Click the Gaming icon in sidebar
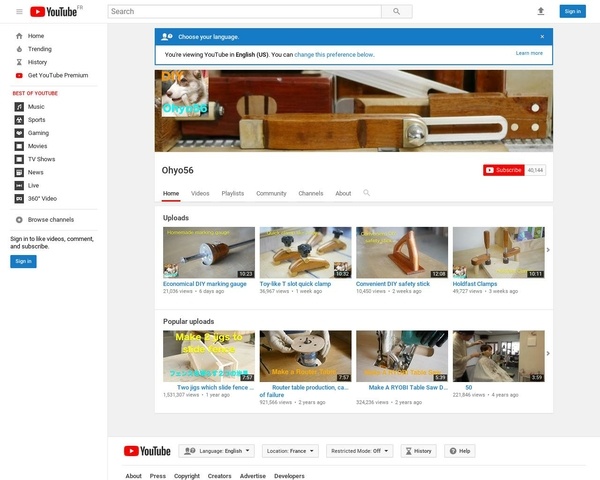 pos(19,133)
